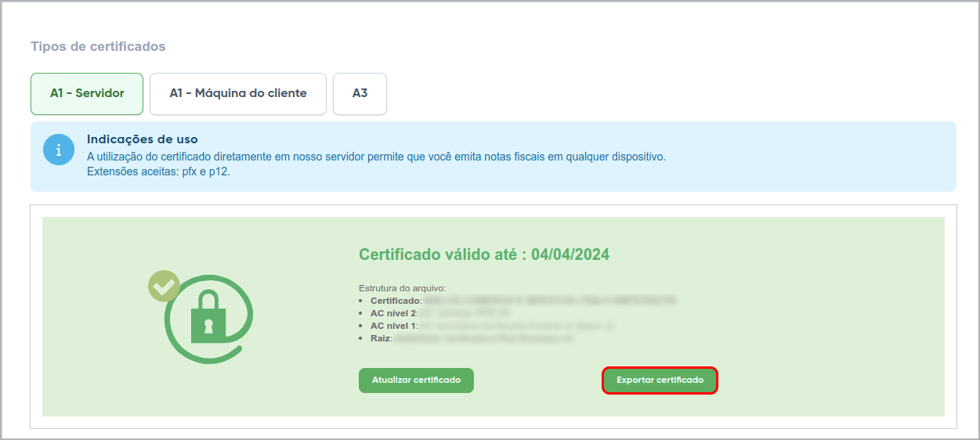The width and height of the screenshot is (980, 440).
Task: Click the text about pfx and p12 extensions
Action: (x=158, y=171)
